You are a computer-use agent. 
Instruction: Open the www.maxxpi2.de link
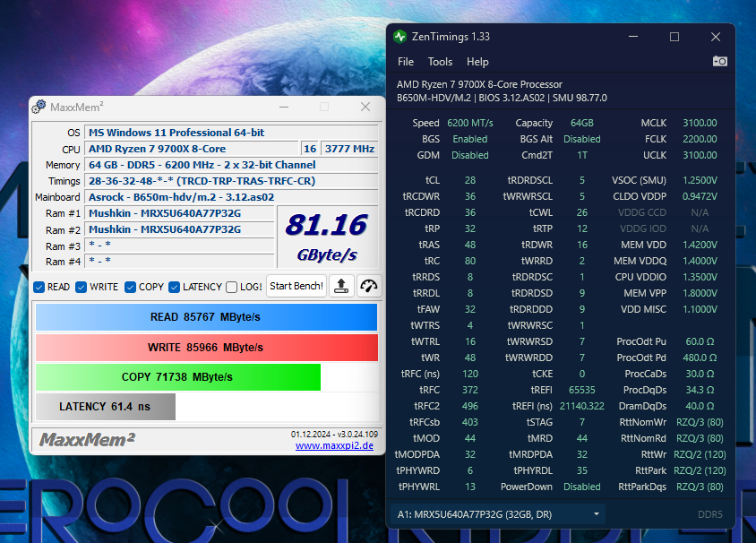coord(335,445)
